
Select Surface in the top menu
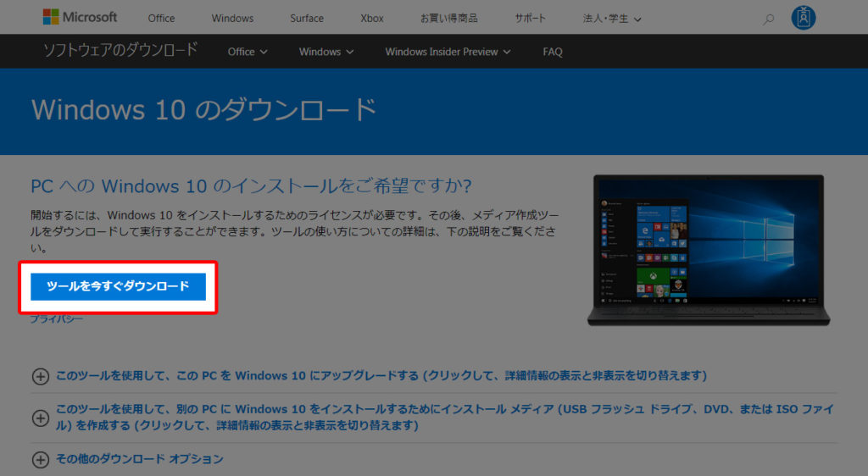(x=306, y=19)
